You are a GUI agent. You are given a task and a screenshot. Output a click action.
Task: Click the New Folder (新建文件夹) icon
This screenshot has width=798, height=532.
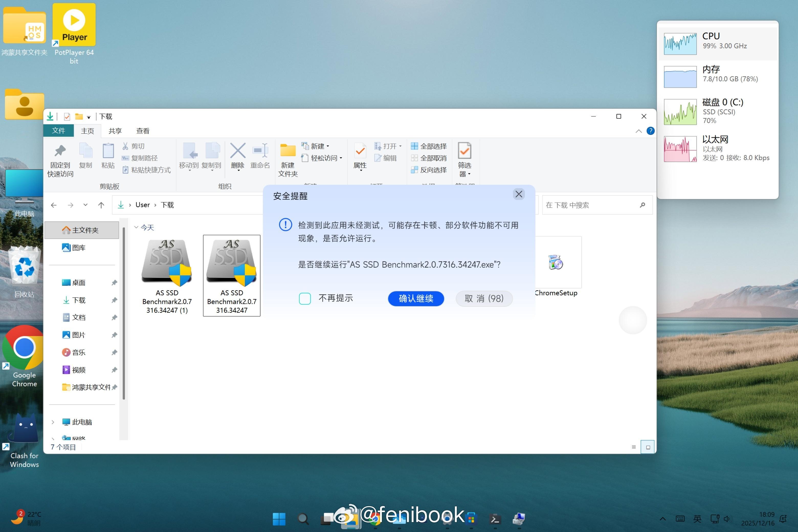coord(288,151)
